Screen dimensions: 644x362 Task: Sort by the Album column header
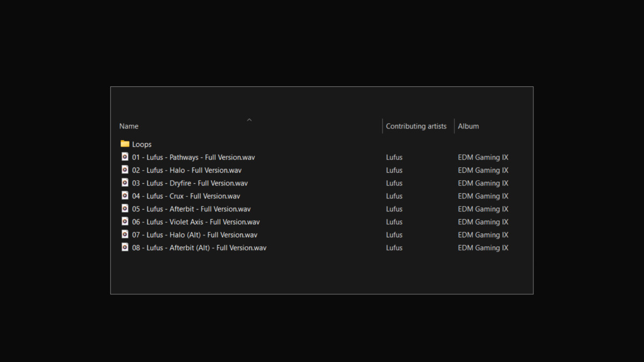[x=468, y=127]
